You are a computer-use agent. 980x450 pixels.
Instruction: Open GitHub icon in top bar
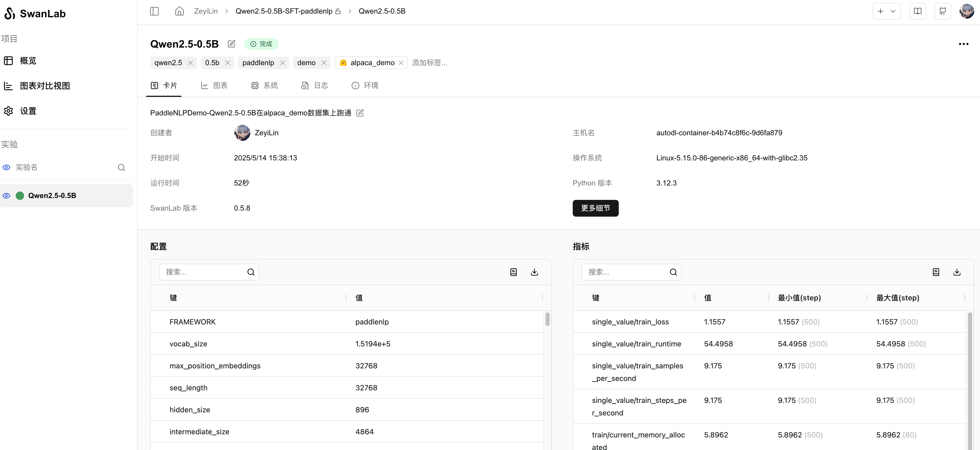point(942,11)
